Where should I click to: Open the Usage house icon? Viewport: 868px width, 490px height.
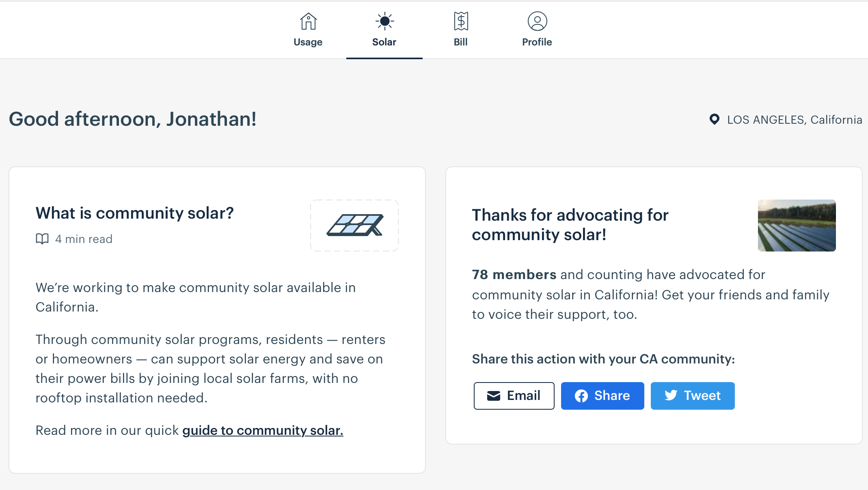tap(308, 21)
